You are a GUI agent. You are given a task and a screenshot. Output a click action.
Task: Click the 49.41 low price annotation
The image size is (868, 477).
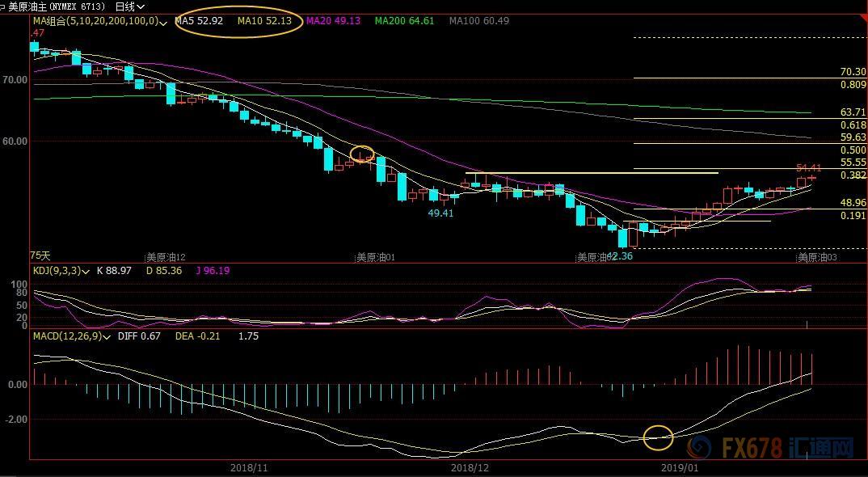(440, 213)
